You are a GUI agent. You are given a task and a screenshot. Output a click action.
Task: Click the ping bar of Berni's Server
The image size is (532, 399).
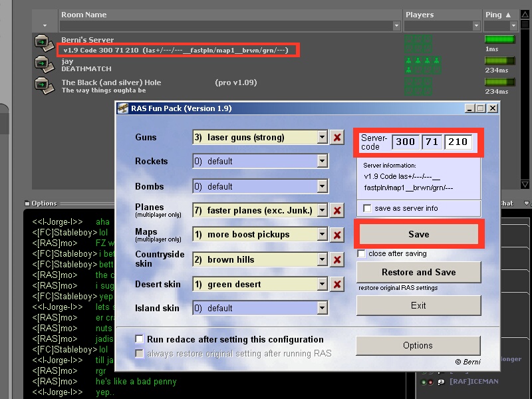click(500, 39)
